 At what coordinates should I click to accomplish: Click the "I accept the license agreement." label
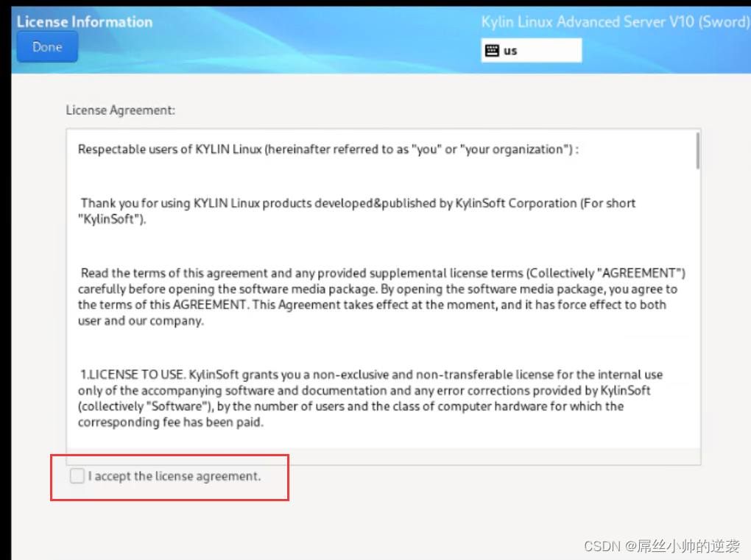(174, 476)
